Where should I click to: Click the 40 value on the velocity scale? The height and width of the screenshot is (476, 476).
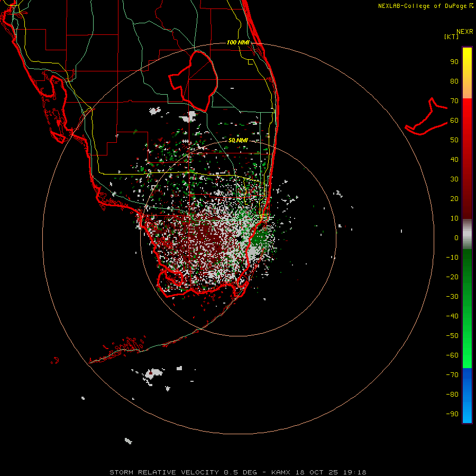pyautogui.click(x=454, y=159)
